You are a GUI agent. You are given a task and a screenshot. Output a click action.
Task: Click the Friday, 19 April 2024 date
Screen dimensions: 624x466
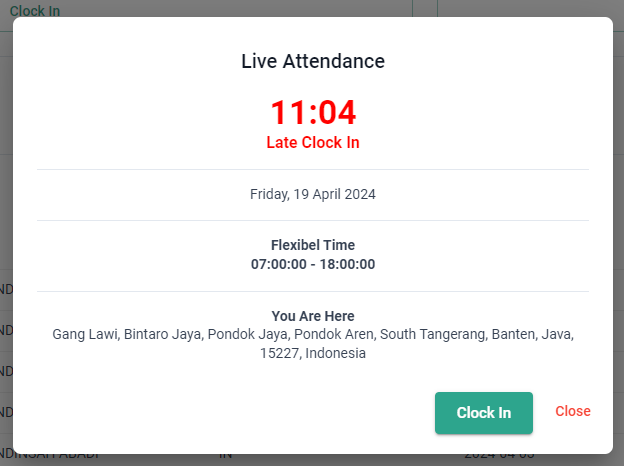point(313,194)
